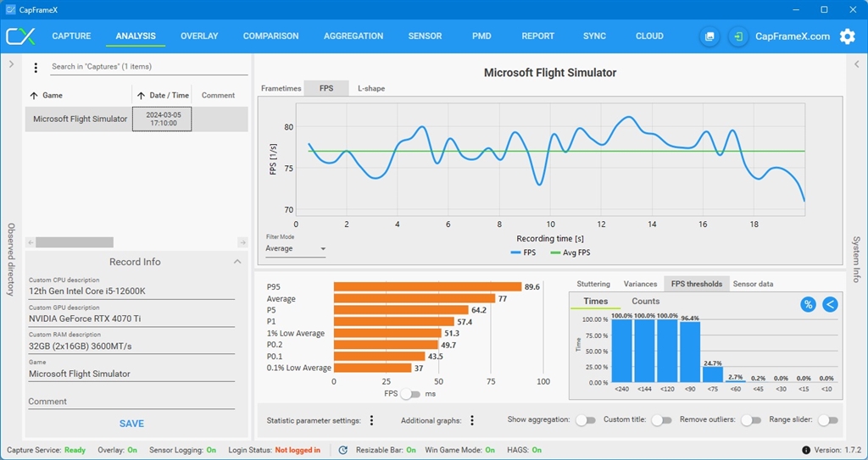Sort by Date / Time column arrow
Image resolution: width=868 pixels, height=460 pixels.
[x=141, y=95]
